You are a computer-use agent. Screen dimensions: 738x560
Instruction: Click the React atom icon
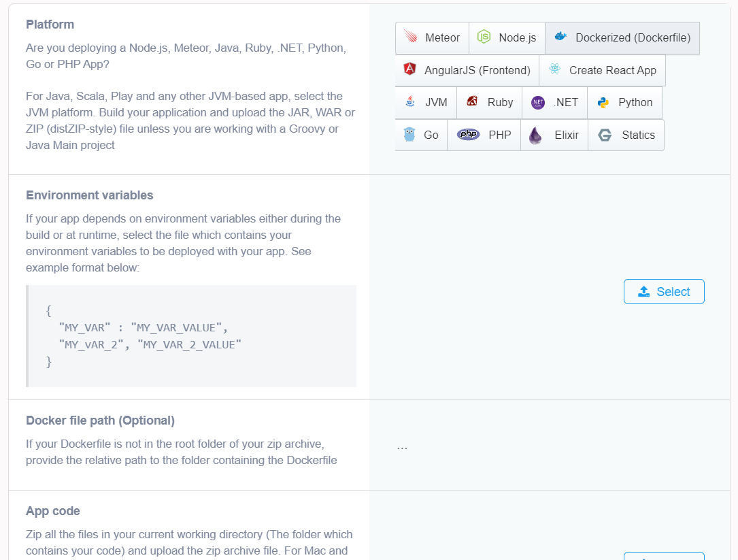[x=555, y=69]
